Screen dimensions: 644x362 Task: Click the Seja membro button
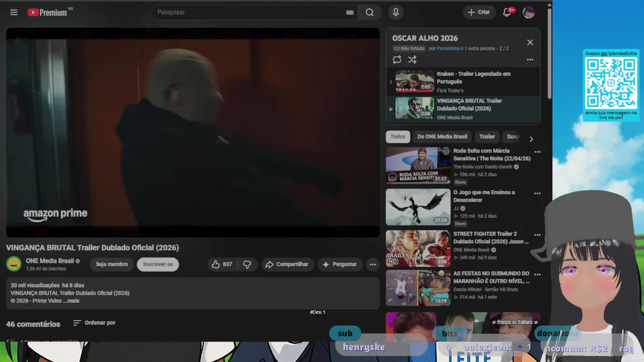click(x=112, y=264)
